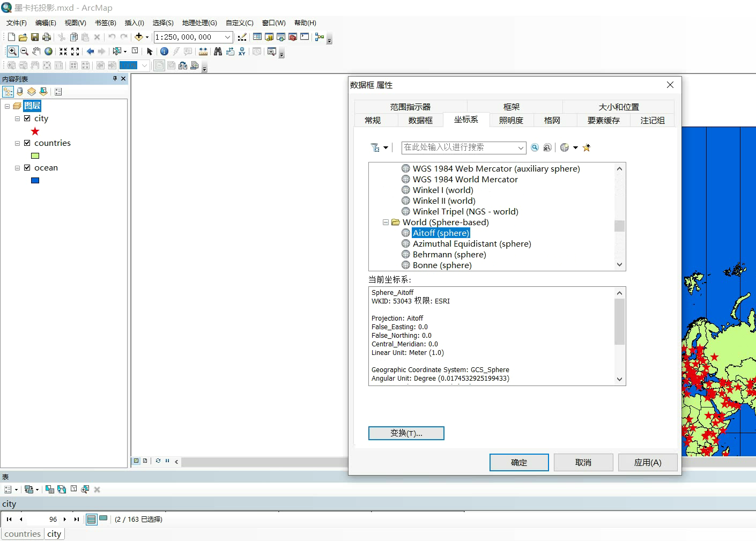Toggle the ocean layer checkbox

click(27, 168)
